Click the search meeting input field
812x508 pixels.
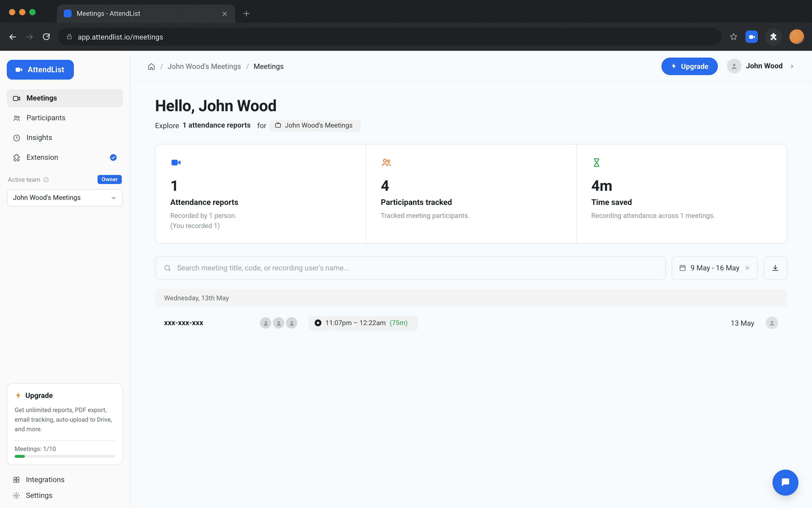410,268
